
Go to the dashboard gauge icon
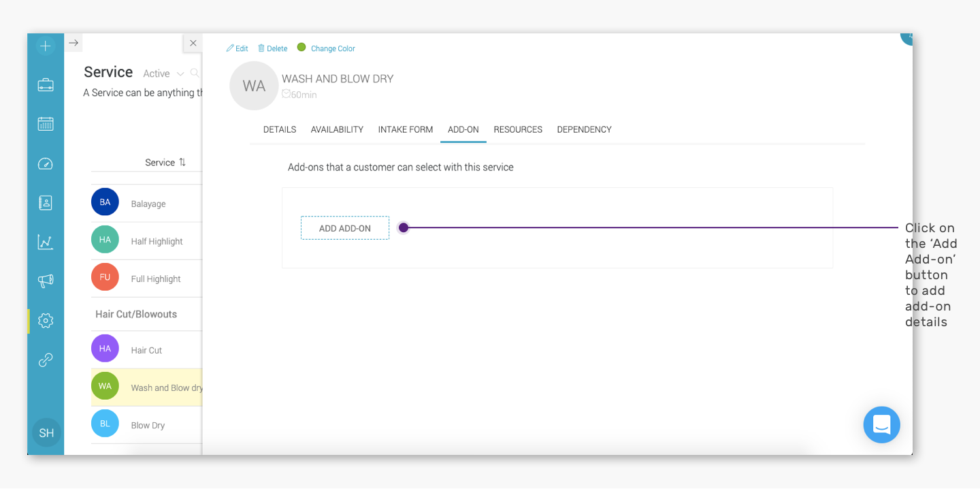pyautogui.click(x=46, y=163)
